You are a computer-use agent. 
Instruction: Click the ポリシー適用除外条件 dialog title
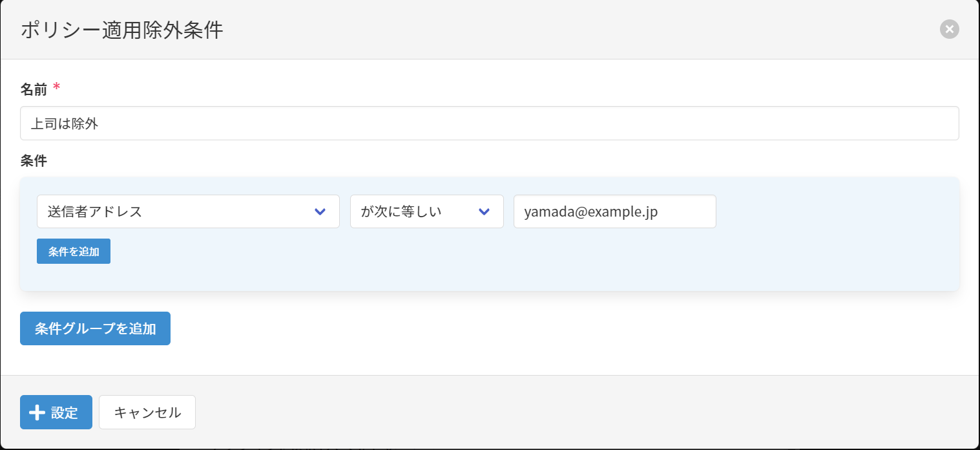122,30
